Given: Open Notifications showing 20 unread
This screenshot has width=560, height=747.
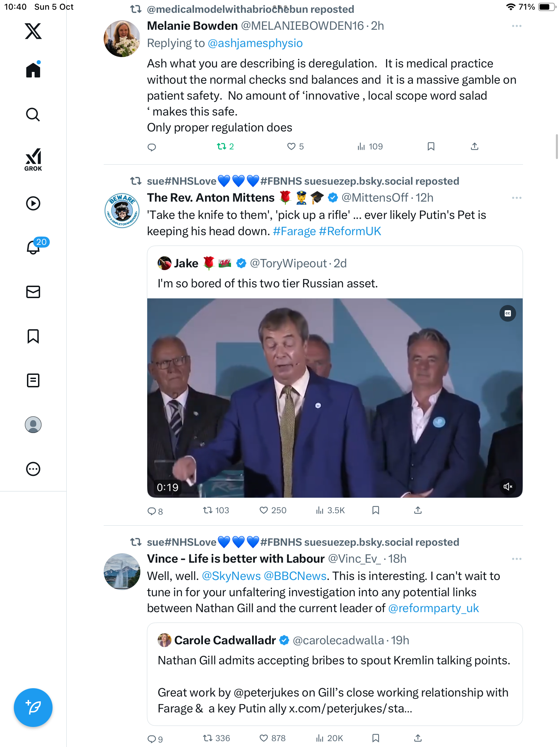Looking at the screenshot, I should point(34,247).
